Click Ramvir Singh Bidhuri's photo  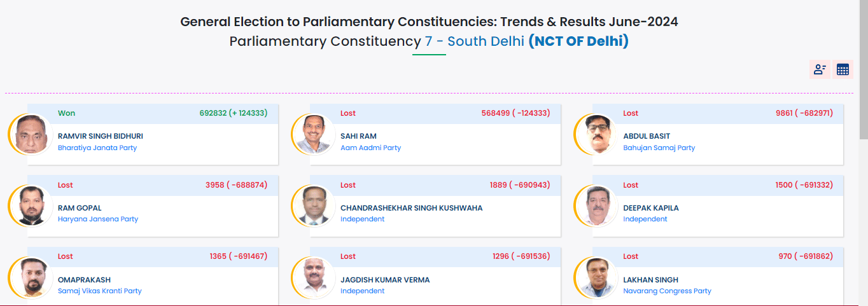coord(31,134)
